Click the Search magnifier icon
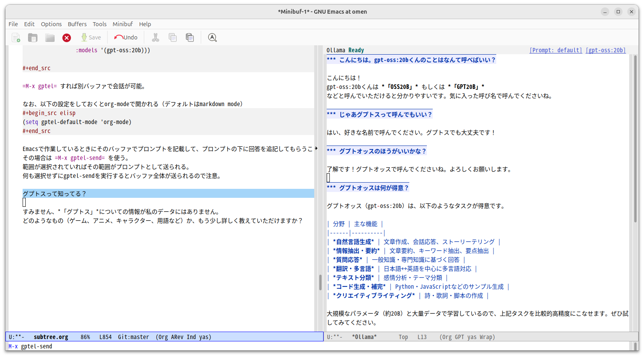644x357 pixels. (212, 37)
